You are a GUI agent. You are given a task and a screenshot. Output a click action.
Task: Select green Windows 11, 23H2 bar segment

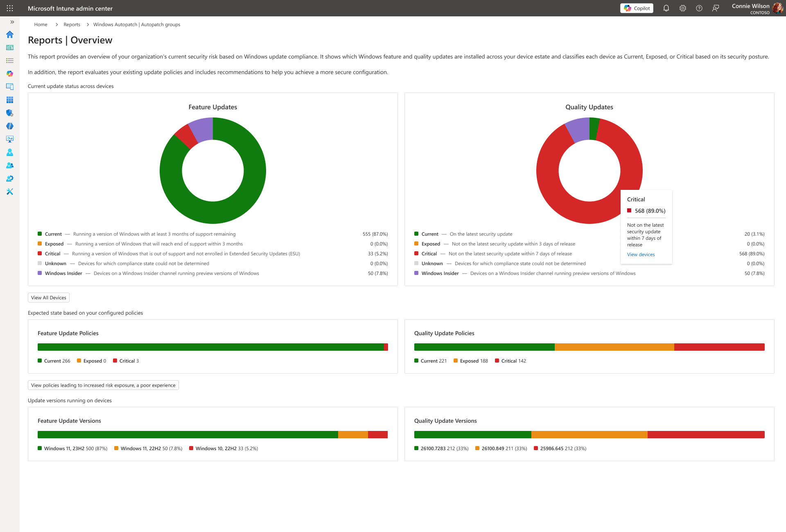[188, 435]
